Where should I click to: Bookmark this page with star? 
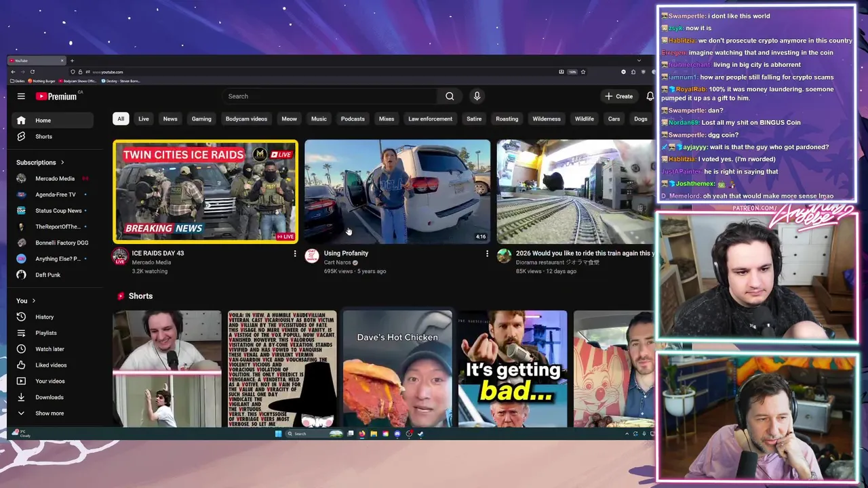point(583,72)
